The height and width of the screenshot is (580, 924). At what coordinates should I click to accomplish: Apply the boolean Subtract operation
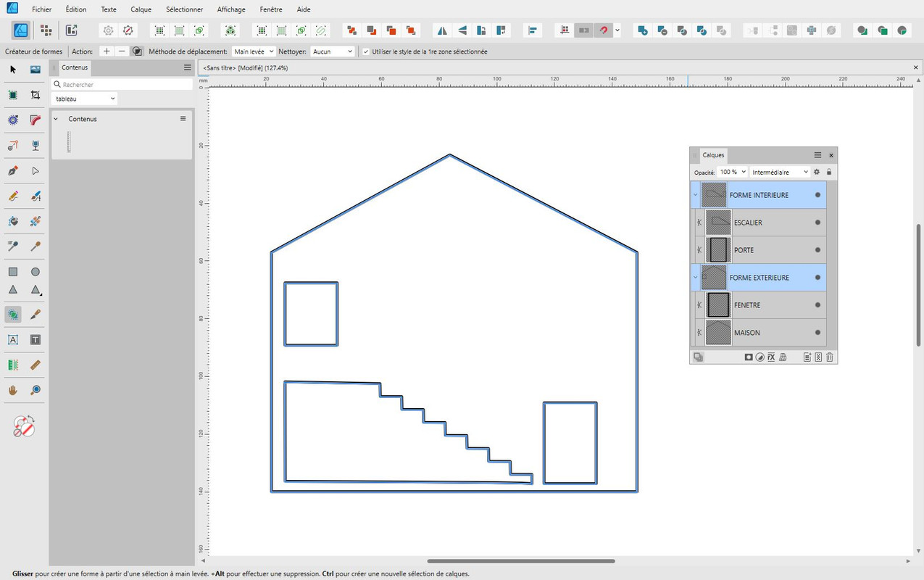(662, 30)
